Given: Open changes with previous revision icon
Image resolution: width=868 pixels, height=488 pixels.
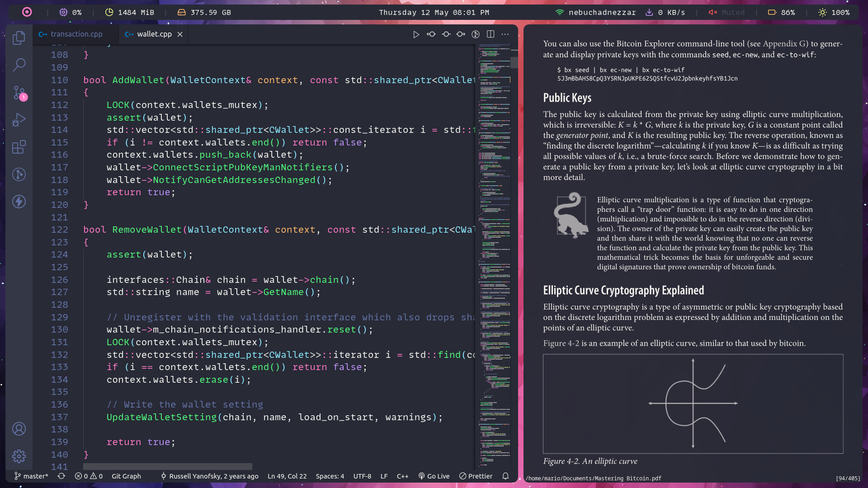Looking at the screenshot, I should point(431,34).
